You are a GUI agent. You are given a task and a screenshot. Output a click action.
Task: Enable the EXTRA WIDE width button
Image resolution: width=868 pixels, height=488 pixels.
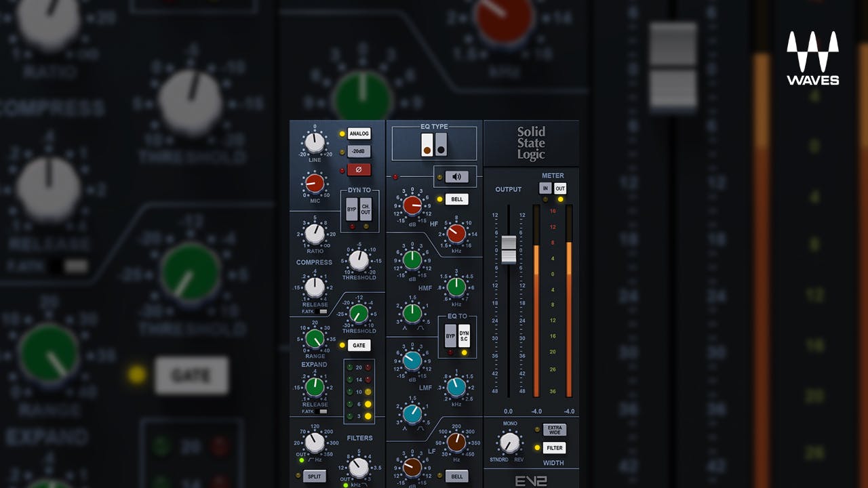pyautogui.click(x=554, y=429)
